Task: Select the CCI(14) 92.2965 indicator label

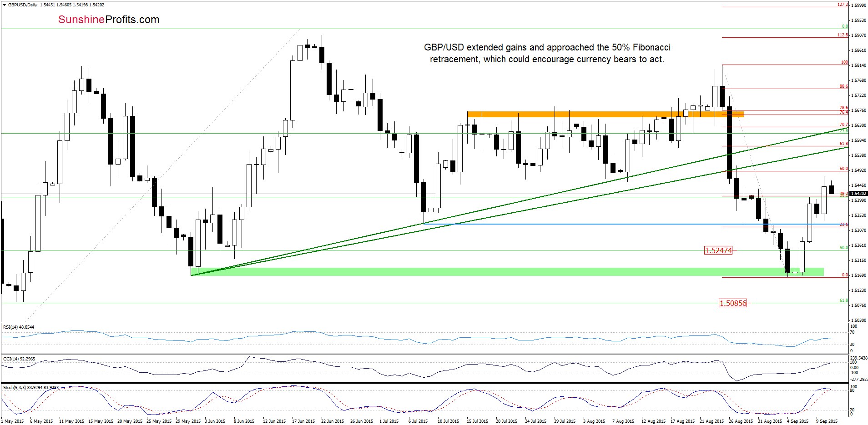Action: tap(19, 359)
